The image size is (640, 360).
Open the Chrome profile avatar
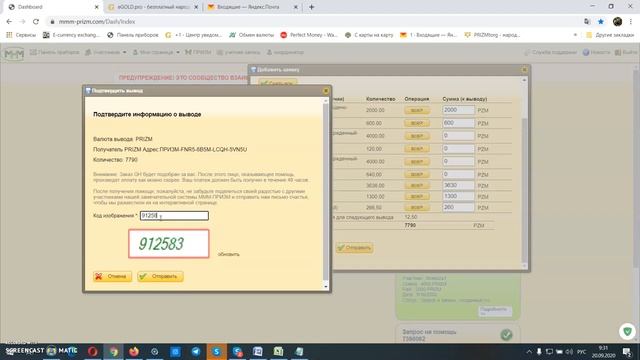pos(618,22)
